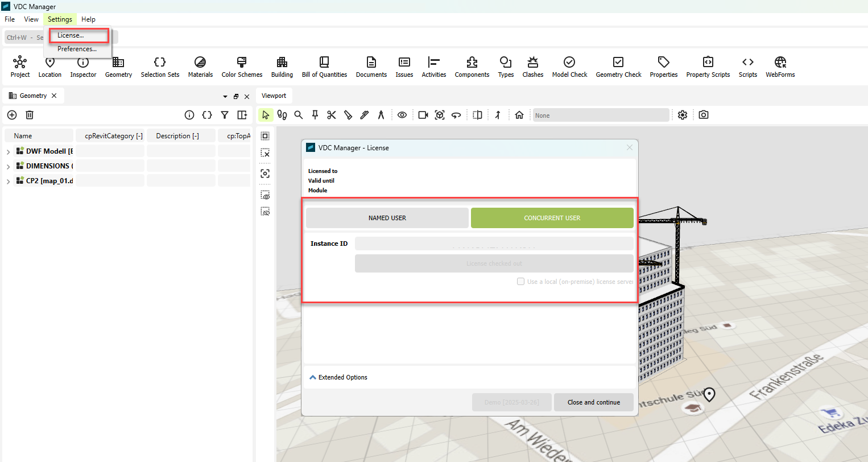868x462 pixels.
Task: Click the viewport screenshot camera icon
Action: click(704, 115)
